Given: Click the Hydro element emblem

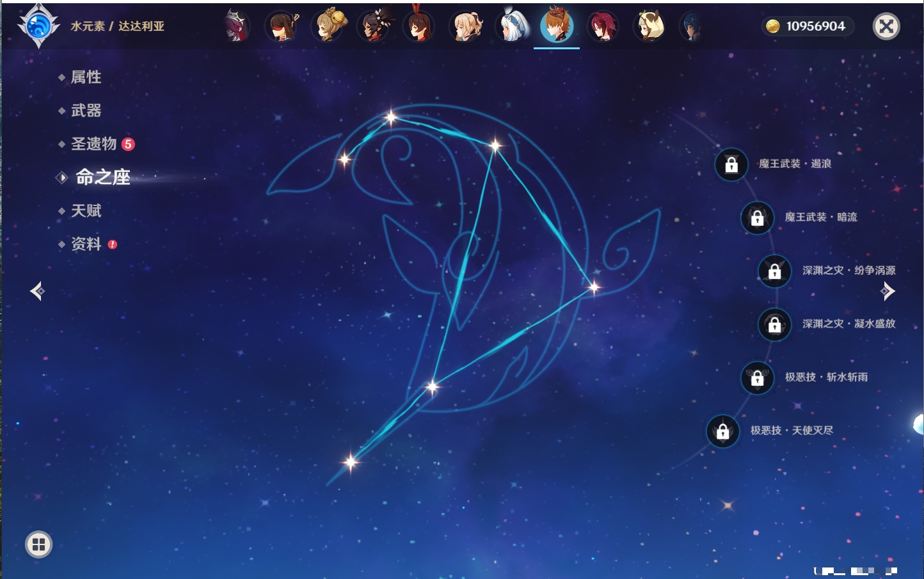Looking at the screenshot, I should click(39, 27).
